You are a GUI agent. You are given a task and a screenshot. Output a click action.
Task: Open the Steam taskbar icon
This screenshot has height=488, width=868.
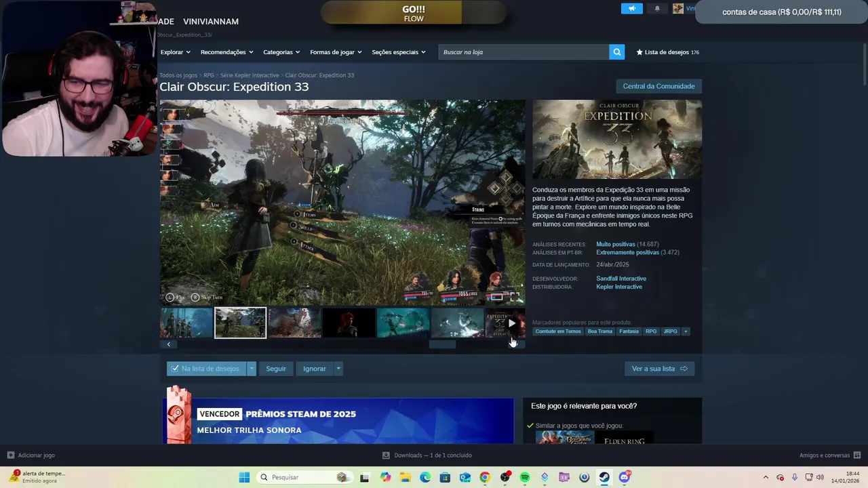click(x=604, y=477)
